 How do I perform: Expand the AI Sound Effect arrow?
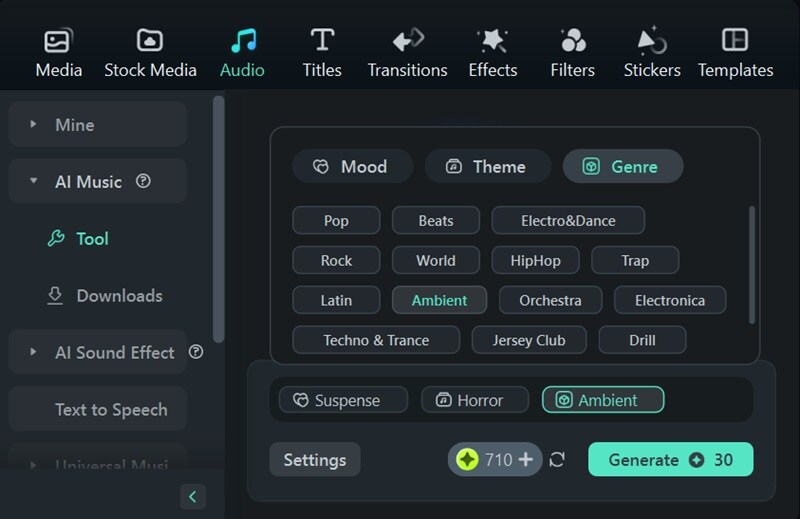[x=33, y=352]
